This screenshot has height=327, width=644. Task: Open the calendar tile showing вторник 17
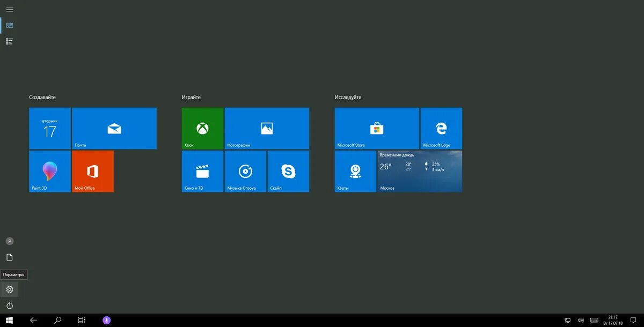point(49,128)
